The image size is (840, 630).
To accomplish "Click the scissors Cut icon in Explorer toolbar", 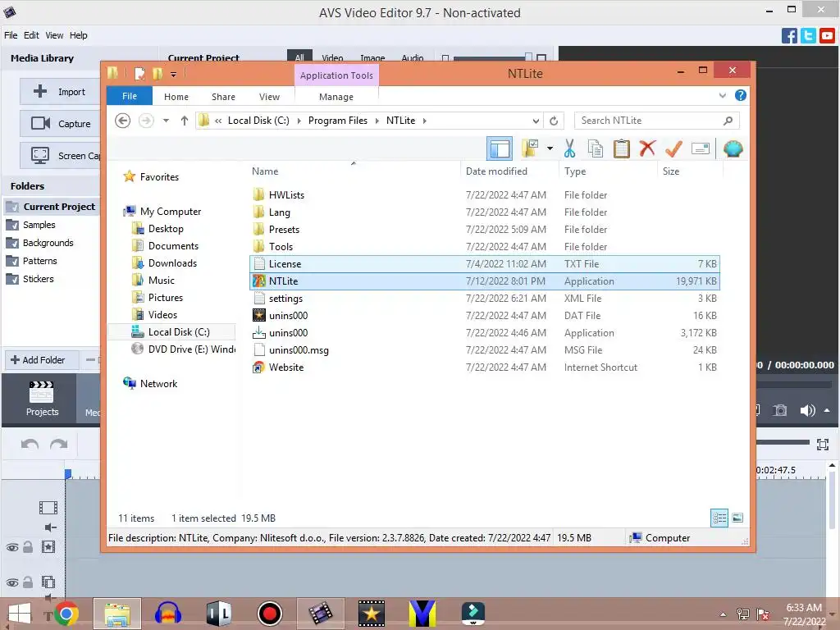I will point(569,148).
